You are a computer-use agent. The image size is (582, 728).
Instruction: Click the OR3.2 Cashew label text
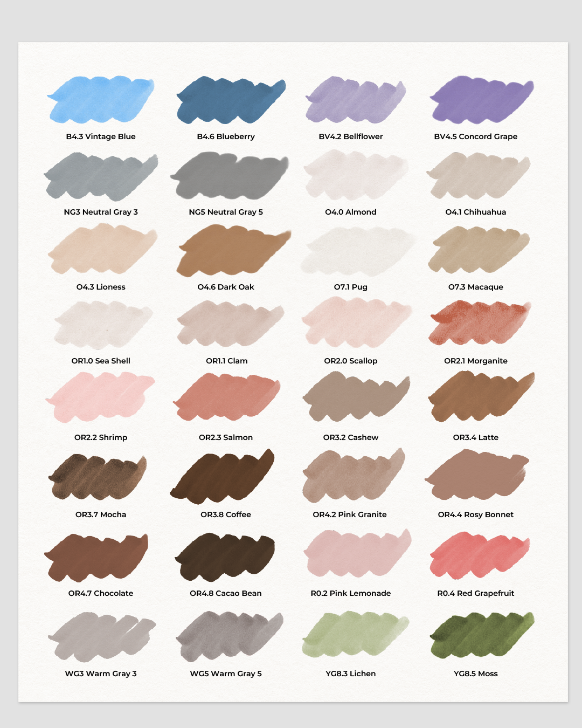click(x=351, y=437)
